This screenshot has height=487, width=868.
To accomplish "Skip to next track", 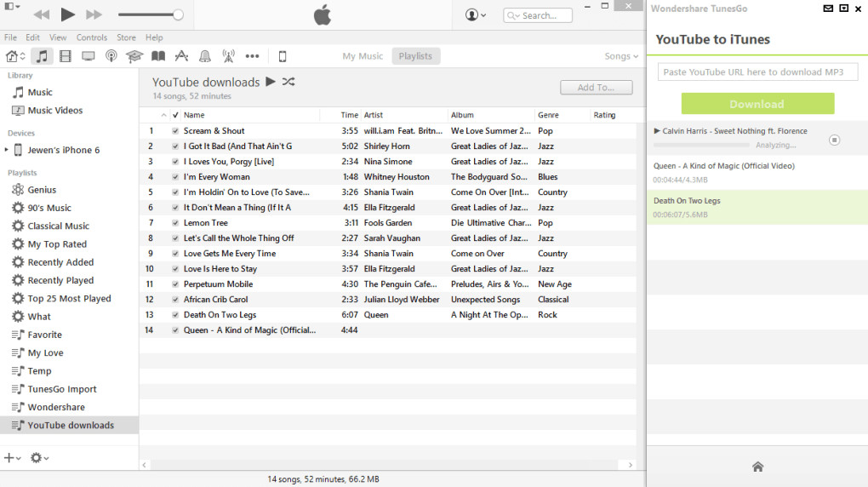I will point(94,14).
